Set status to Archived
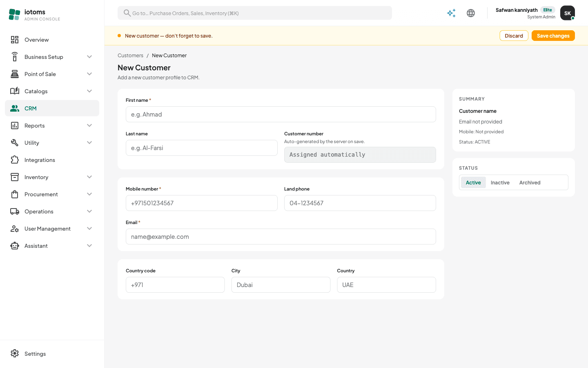 (x=530, y=182)
